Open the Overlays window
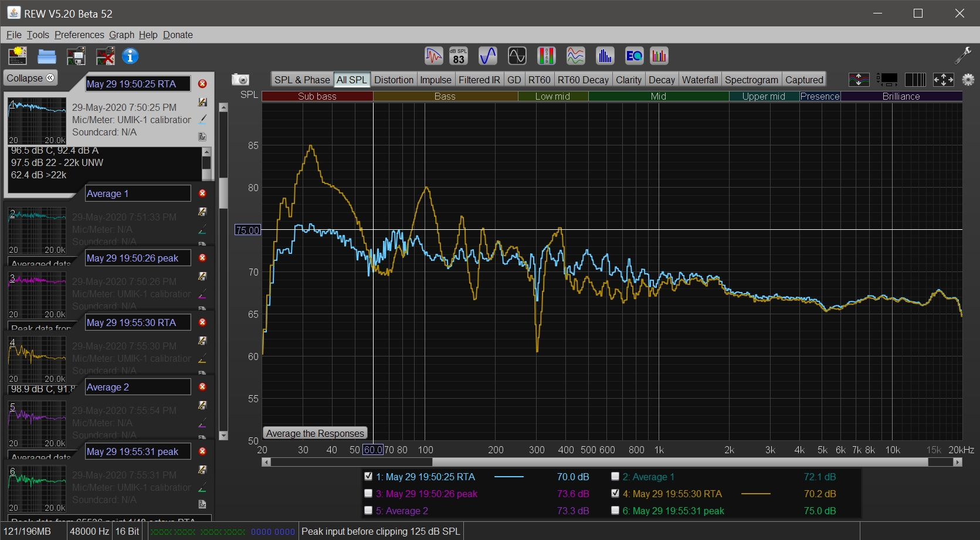Screen dimensions: 980x540 [576, 56]
